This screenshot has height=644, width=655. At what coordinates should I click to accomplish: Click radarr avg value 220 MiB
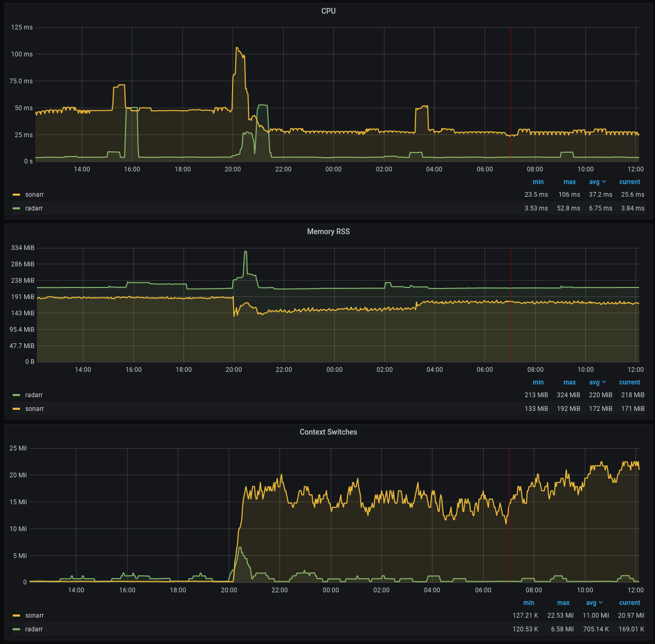(601, 395)
